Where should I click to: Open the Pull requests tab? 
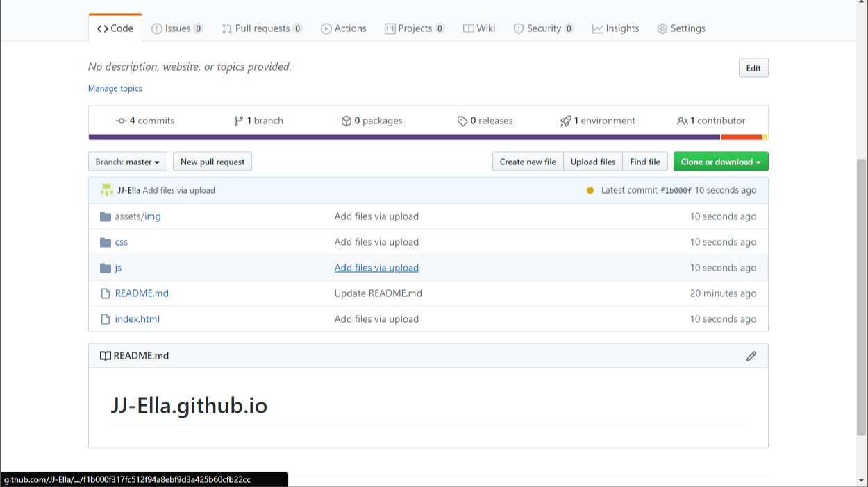coord(262,28)
